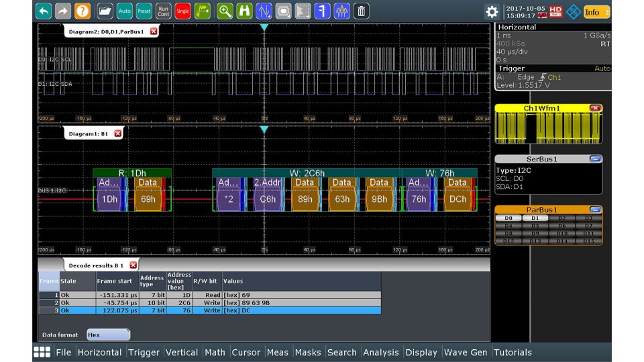Select the Zoom magnifier tool

[x=225, y=11]
